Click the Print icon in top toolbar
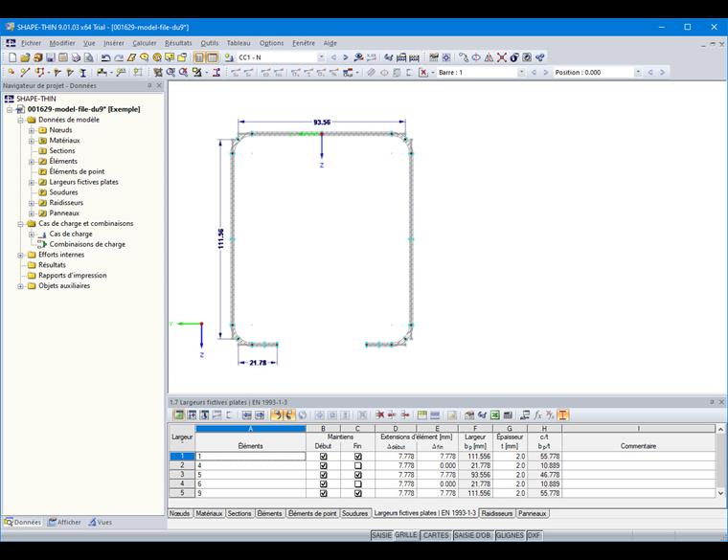 pos(76,57)
